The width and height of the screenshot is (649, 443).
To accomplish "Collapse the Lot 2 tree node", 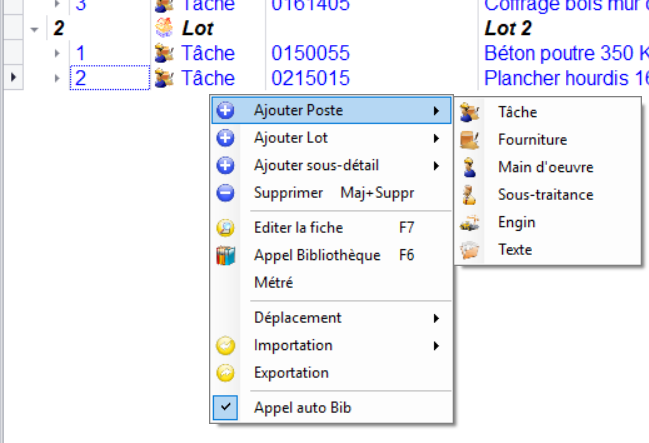I will pyautogui.click(x=36, y=29).
